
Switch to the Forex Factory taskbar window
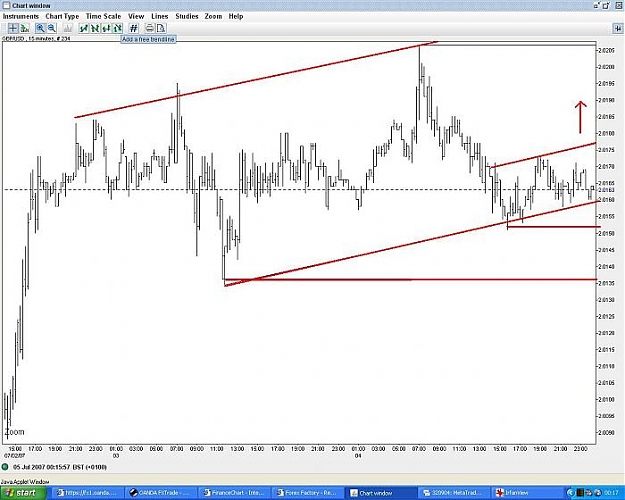(308, 493)
